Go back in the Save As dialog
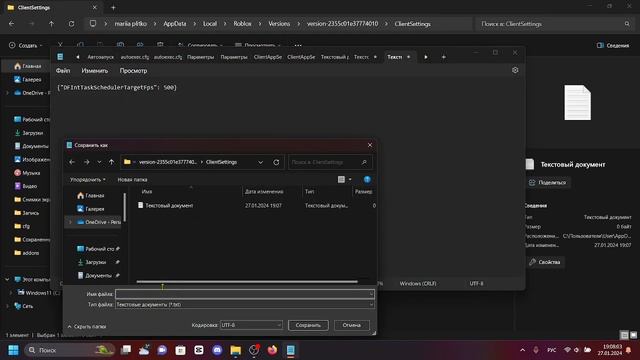Viewport: 640px width, 360px height. pos(72,162)
